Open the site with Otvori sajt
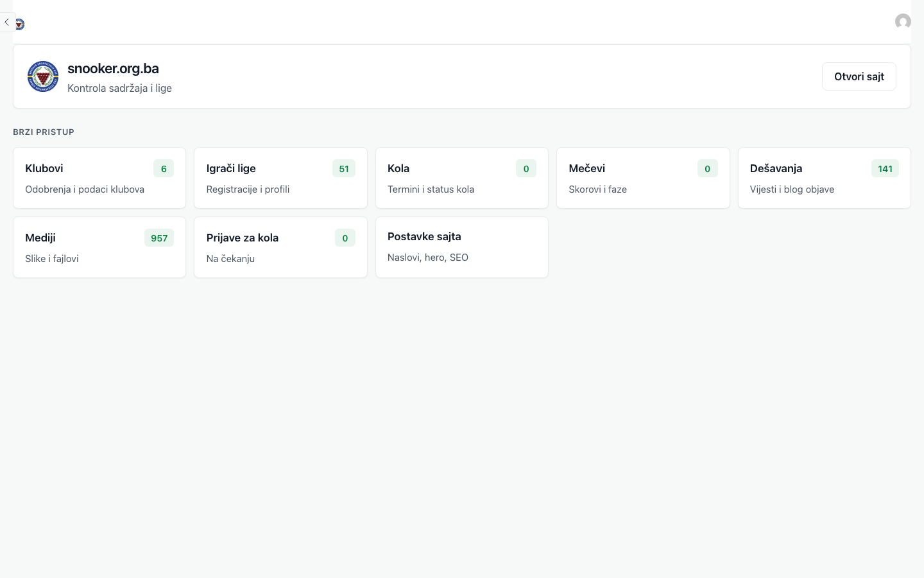This screenshot has width=924, height=578. pyautogui.click(x=859, y=76)
